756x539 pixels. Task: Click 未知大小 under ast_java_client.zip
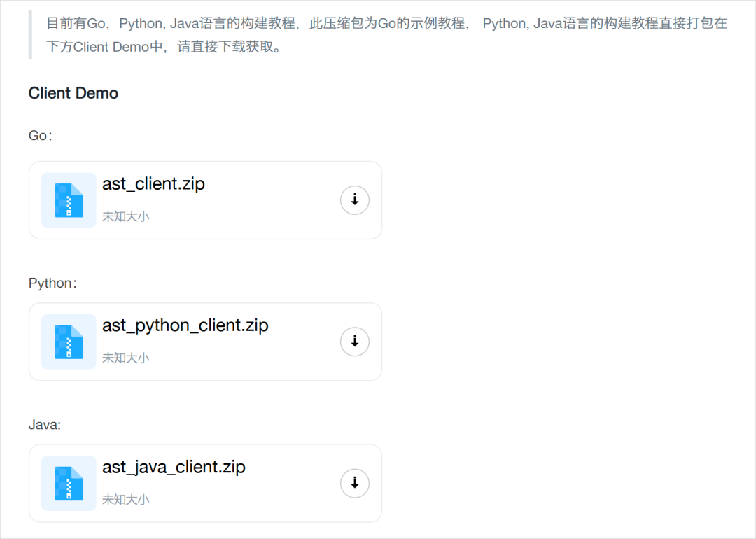126,500
